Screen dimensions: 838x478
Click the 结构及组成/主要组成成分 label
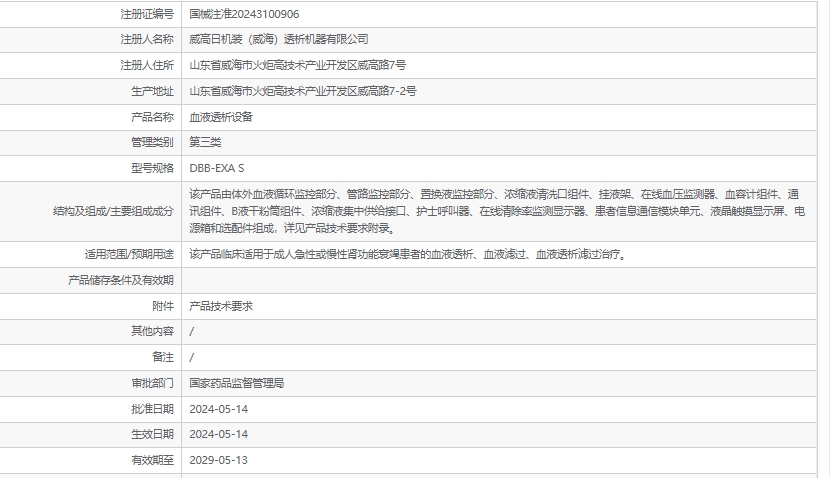coord(113,211)
